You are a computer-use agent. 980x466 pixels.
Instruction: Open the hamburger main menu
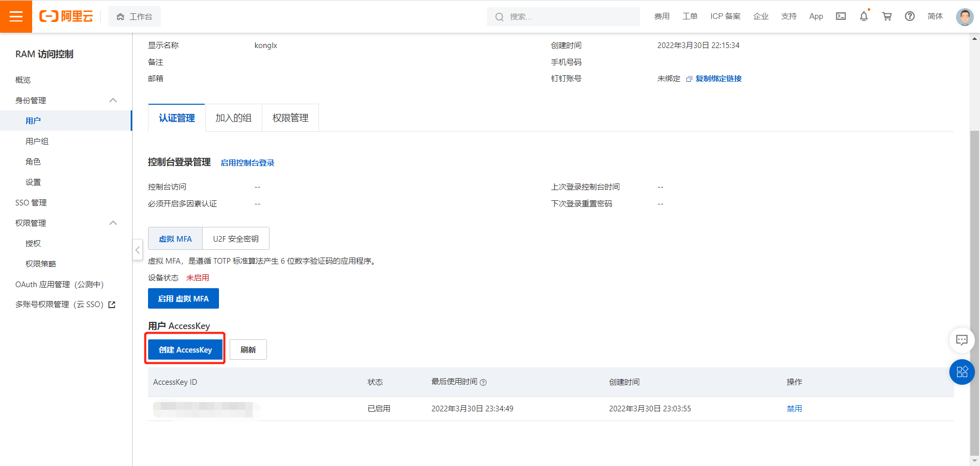tap(16, 16)
